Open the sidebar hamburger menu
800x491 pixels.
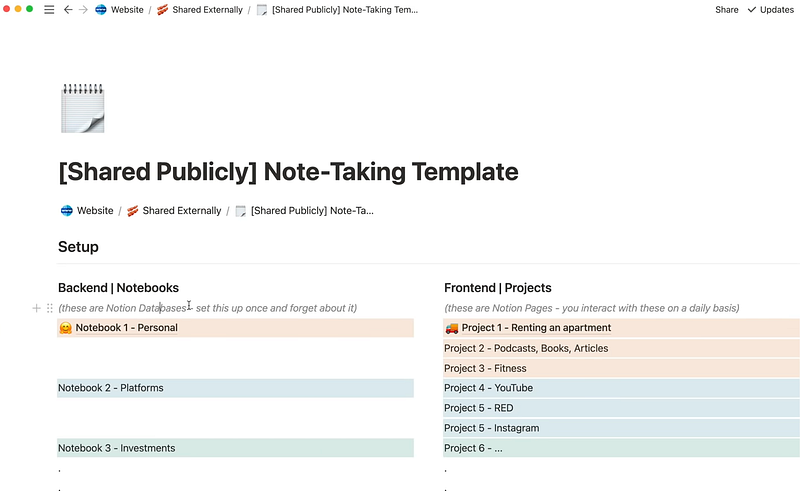coord(49,10)
